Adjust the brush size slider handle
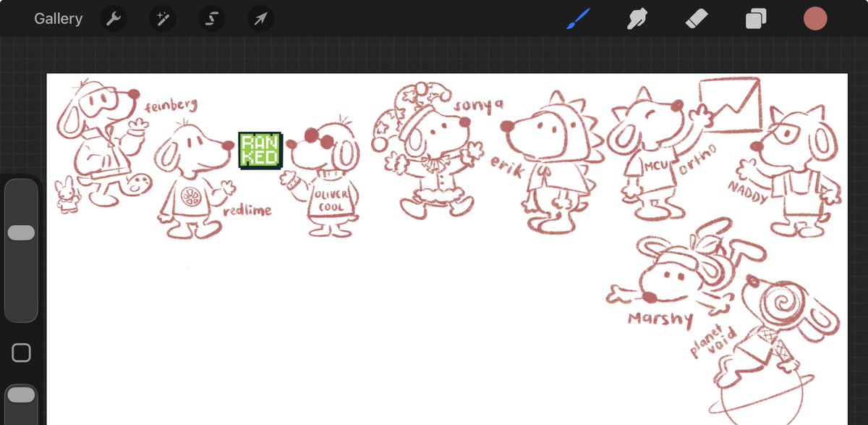Screen dimensions: 868x425 pyautogui.click(x=21, y=232)
